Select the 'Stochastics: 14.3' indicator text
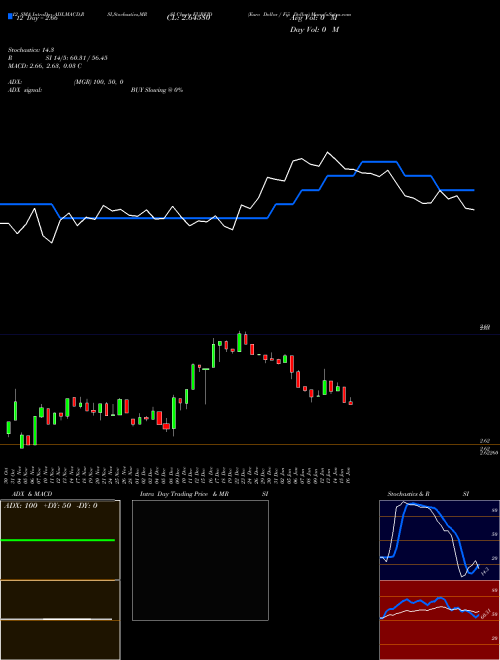 (x=31, y=50)
